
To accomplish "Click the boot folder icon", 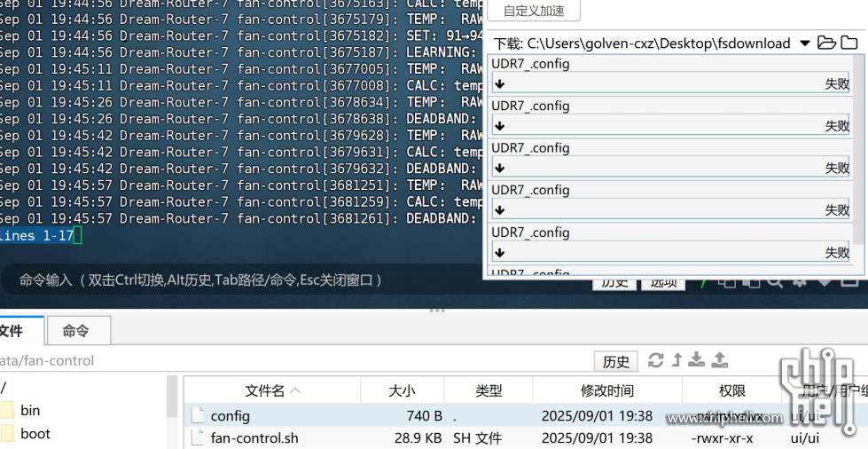I will 8,434.
